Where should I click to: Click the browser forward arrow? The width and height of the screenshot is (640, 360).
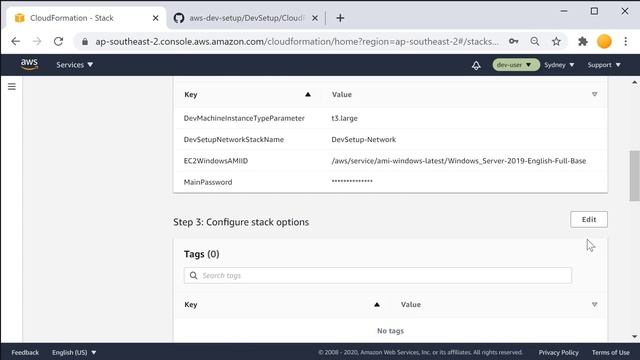37,41
